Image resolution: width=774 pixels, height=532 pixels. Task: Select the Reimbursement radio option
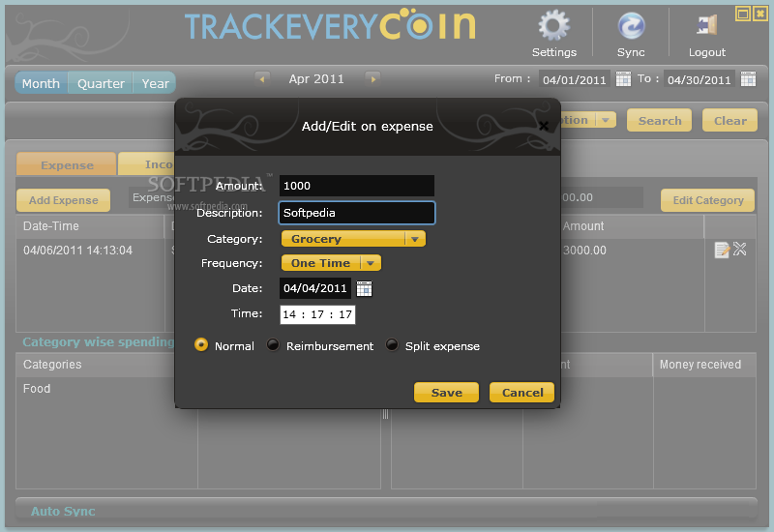point(273,344)
